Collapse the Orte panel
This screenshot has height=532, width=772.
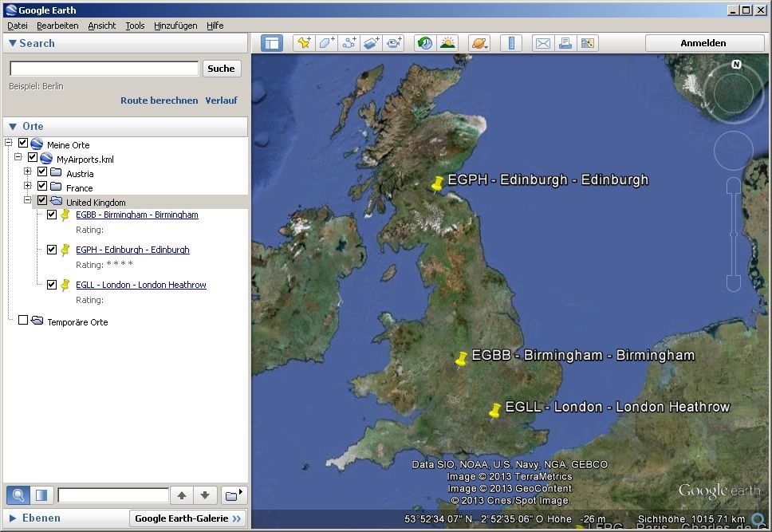coord(13,127)
